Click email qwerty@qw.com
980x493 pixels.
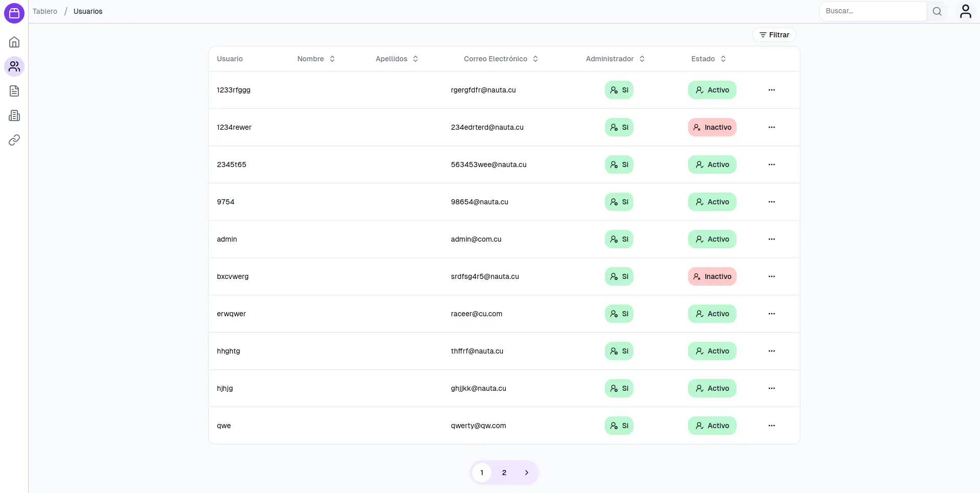click(x=479, y=426)
